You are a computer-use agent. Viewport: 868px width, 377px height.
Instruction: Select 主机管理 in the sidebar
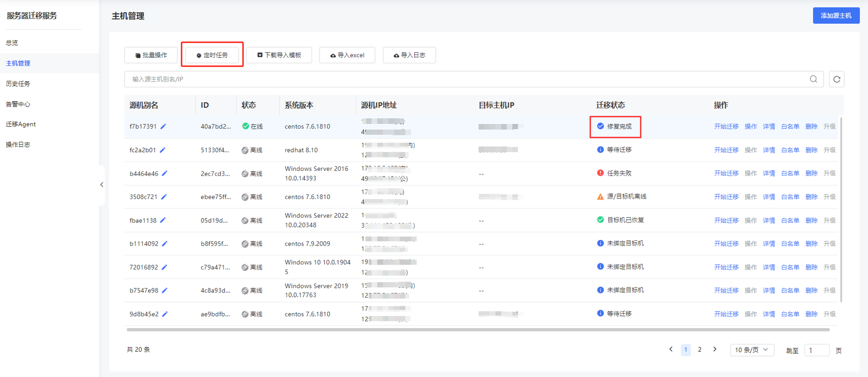[x=18, y=63]
